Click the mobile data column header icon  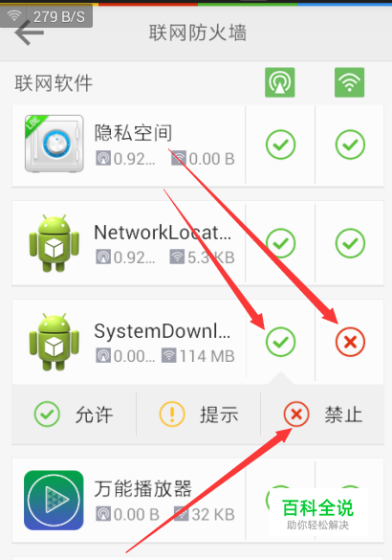coord(280,82)
